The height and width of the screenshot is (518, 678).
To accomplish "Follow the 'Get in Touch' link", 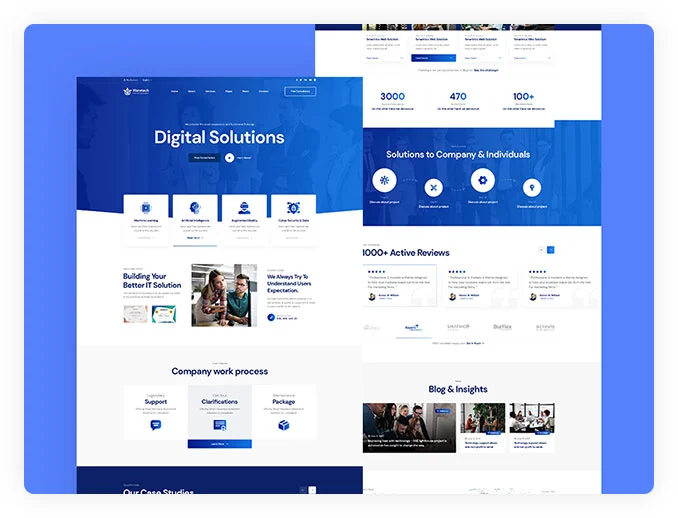I will (475, 343).
